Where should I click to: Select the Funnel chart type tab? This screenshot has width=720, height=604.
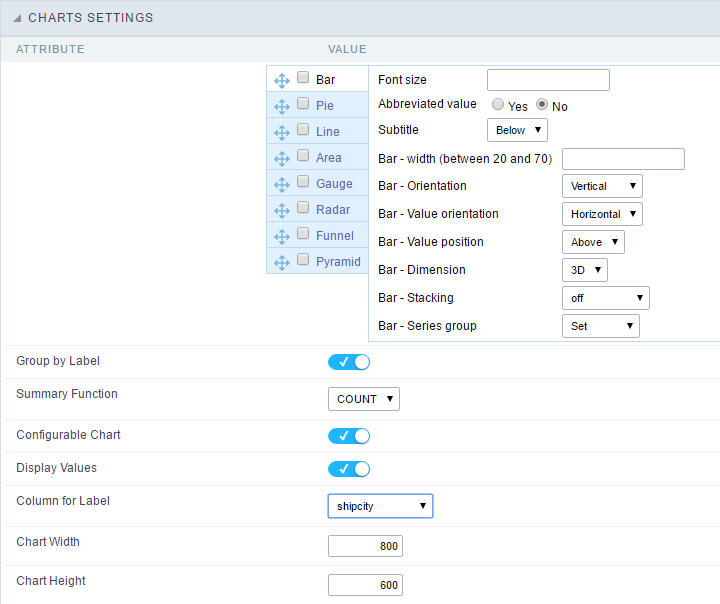[x=334, y=236]
